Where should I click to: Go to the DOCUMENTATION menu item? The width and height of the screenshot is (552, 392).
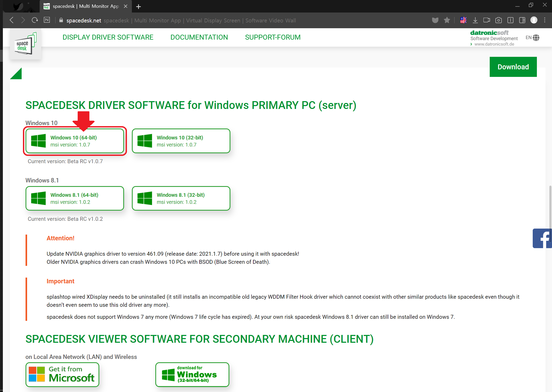click(199, 37)
